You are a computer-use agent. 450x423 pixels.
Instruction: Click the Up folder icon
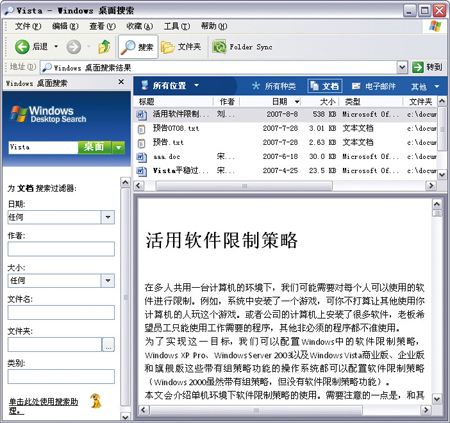tap(104, 47)
